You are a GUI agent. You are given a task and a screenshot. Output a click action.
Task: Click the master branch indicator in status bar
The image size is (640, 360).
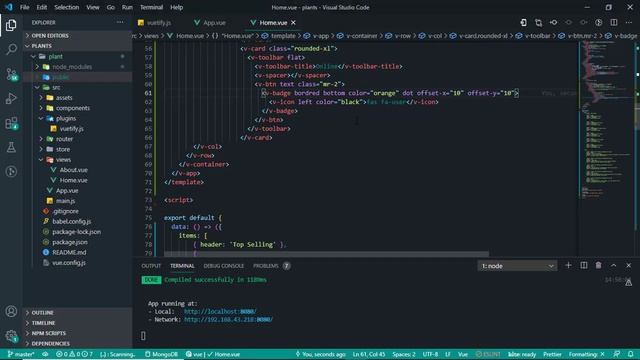pyautogui.click(x=21, y=354)
